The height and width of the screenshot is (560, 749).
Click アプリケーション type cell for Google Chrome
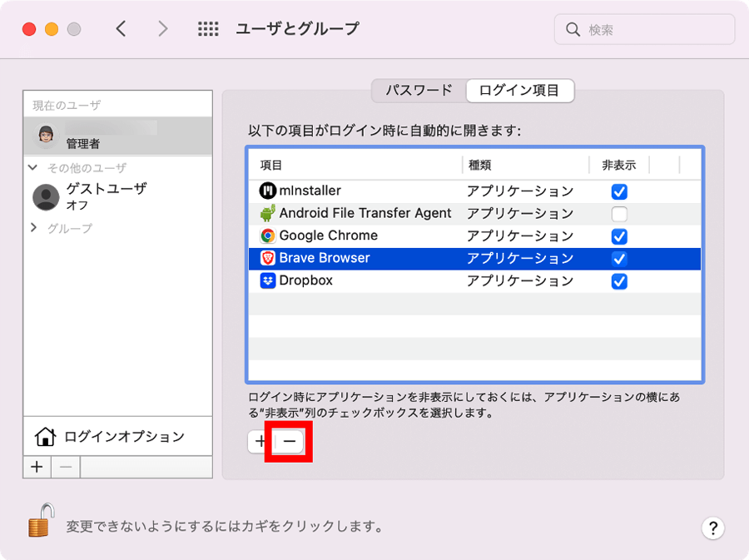[519, 235]
